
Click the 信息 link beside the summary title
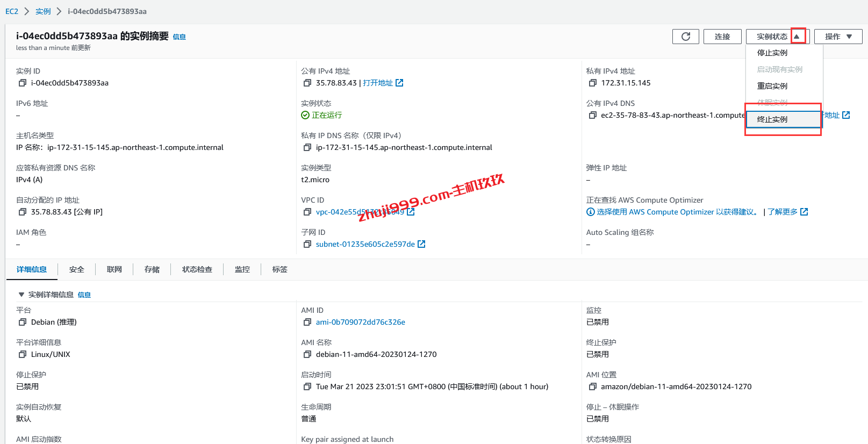coord(180,37)
